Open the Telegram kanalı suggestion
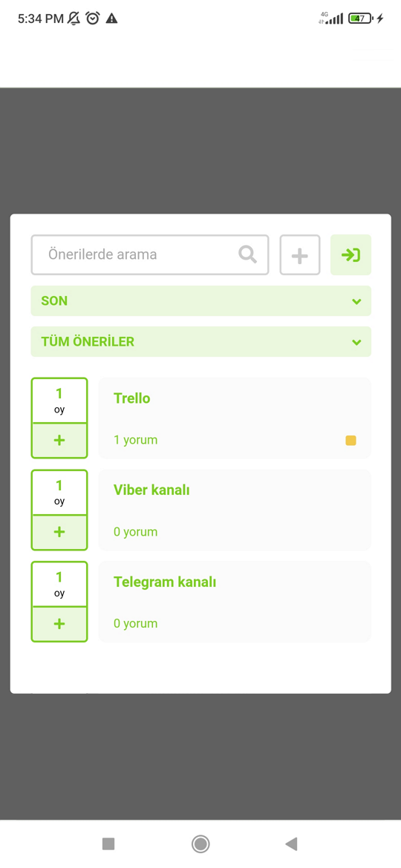 [165, 582]
